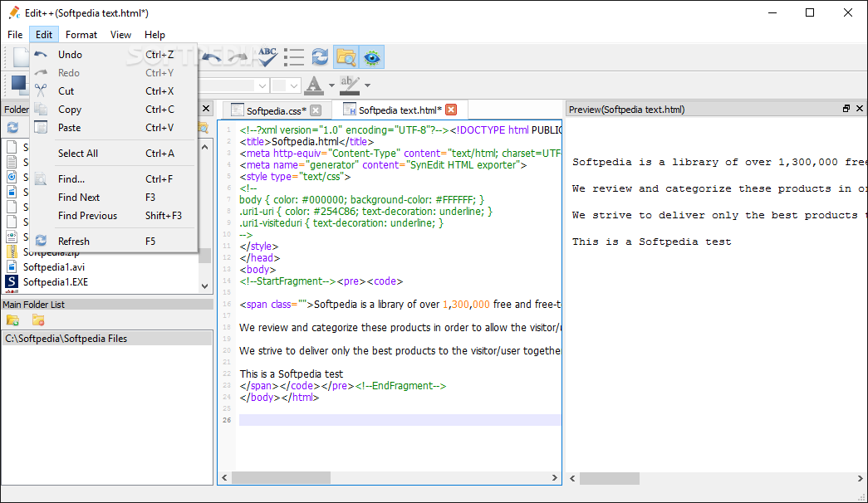This screenshot has height=503, width=868.
Task: Insert a bulleted list via toolbar icon
Action: pos(294,57)
